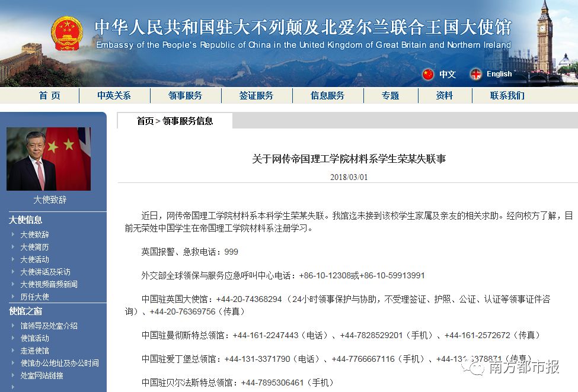578x392 pixels.
Task: Click the Chinese national emblem logo
Action: [67, 33]
